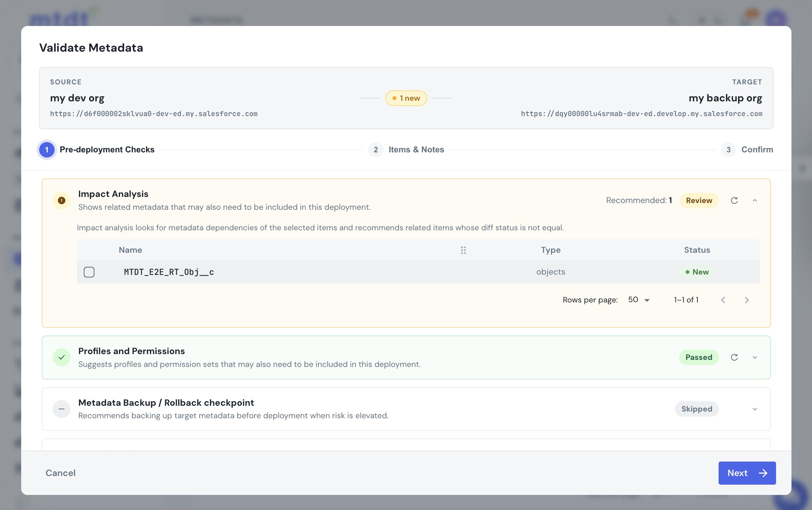Click the Profiles and Permissions checkmark icon
This screenshot has width=812, height=510.
61,357
